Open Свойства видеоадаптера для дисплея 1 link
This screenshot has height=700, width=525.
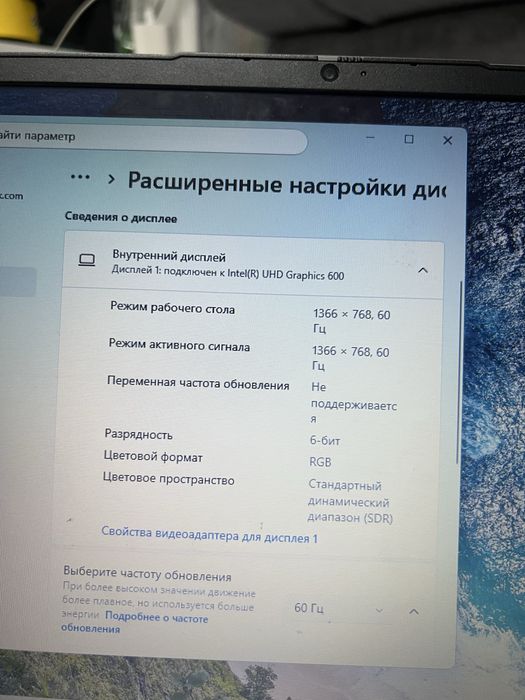click(x=209, y=535)
